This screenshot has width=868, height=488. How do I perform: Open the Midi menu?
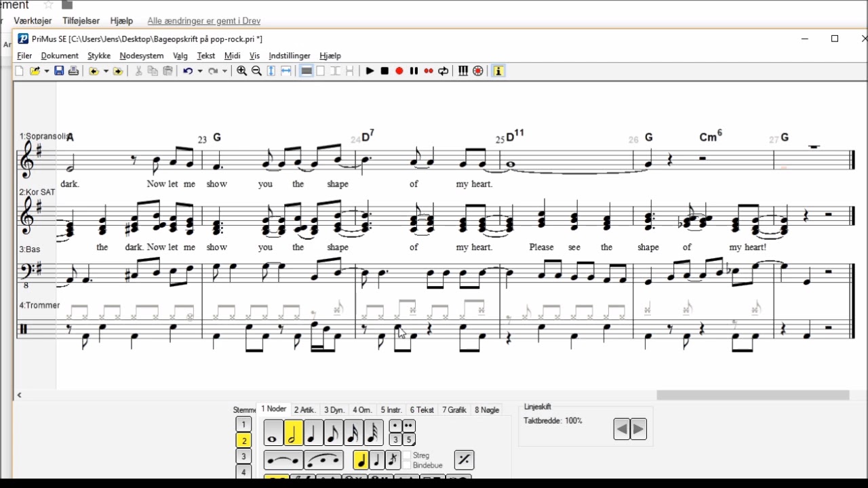click(x=232, y=56)
